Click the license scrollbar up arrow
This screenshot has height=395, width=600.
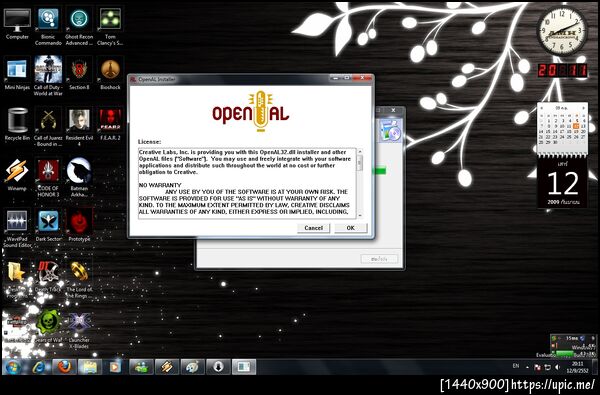coord(360,152)
